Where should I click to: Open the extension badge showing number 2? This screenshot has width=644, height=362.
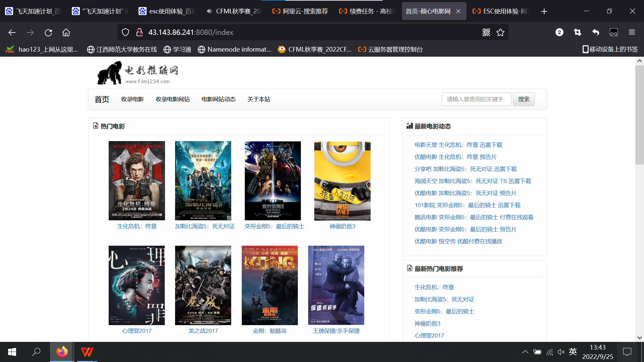[x=559, y=32]
